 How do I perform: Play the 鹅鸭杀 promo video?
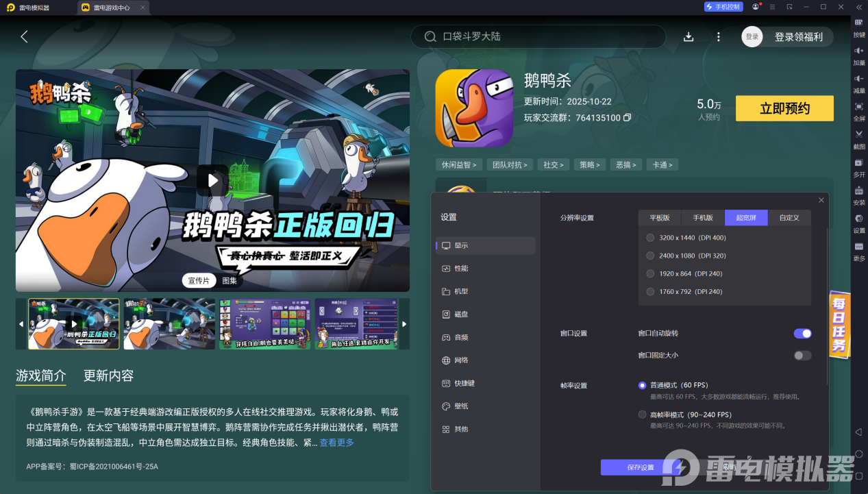(212, 180)
